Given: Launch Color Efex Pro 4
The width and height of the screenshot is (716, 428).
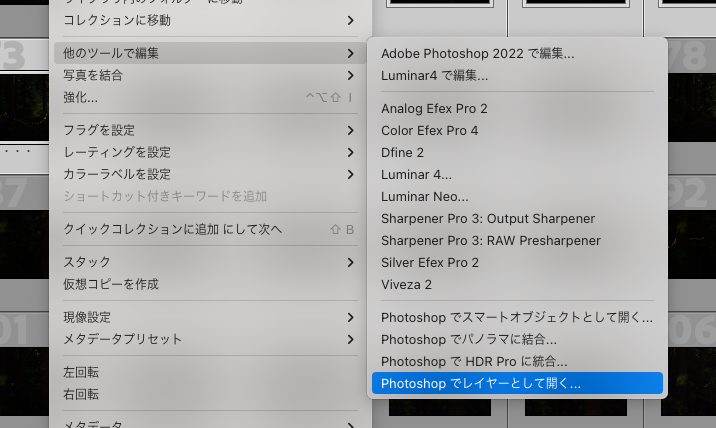Looking at the screenshot, I should (x=429, y=130).
